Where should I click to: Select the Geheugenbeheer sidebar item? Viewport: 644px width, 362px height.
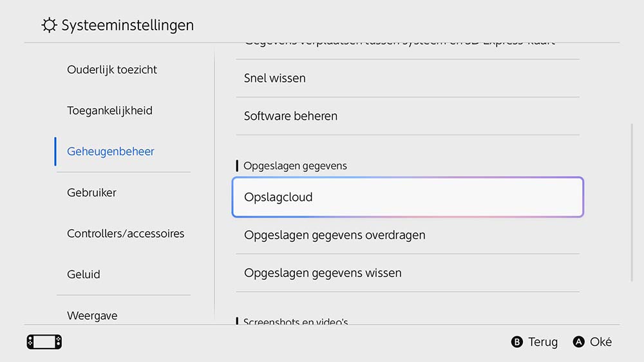point(111,151)
